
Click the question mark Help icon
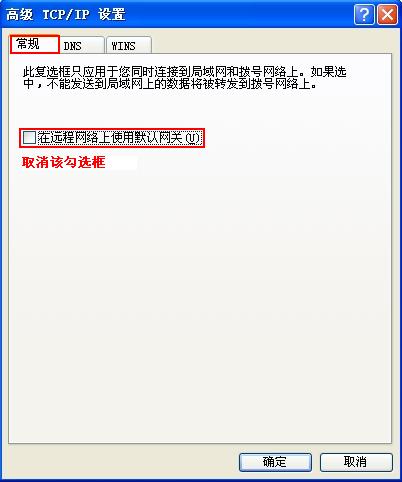[364, 15]
